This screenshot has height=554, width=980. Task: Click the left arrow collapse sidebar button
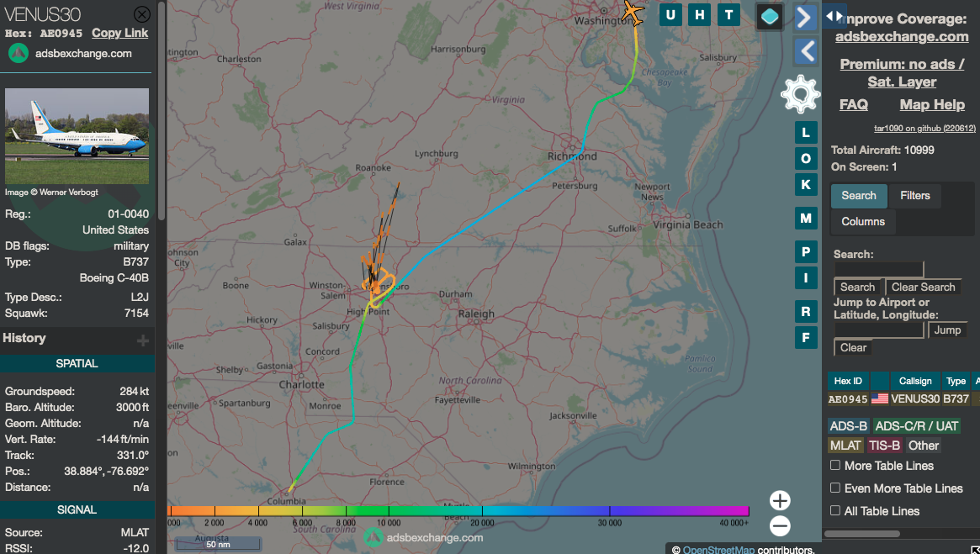[806, 51]
